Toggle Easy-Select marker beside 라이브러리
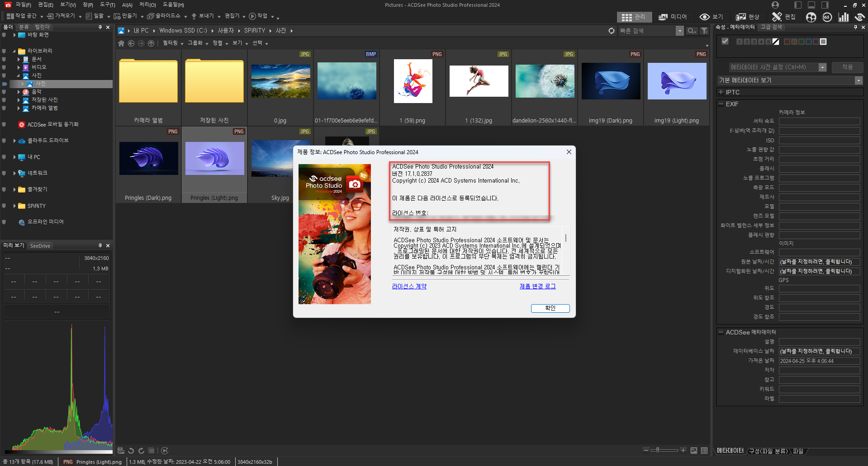868x466 pixels. 4,51
